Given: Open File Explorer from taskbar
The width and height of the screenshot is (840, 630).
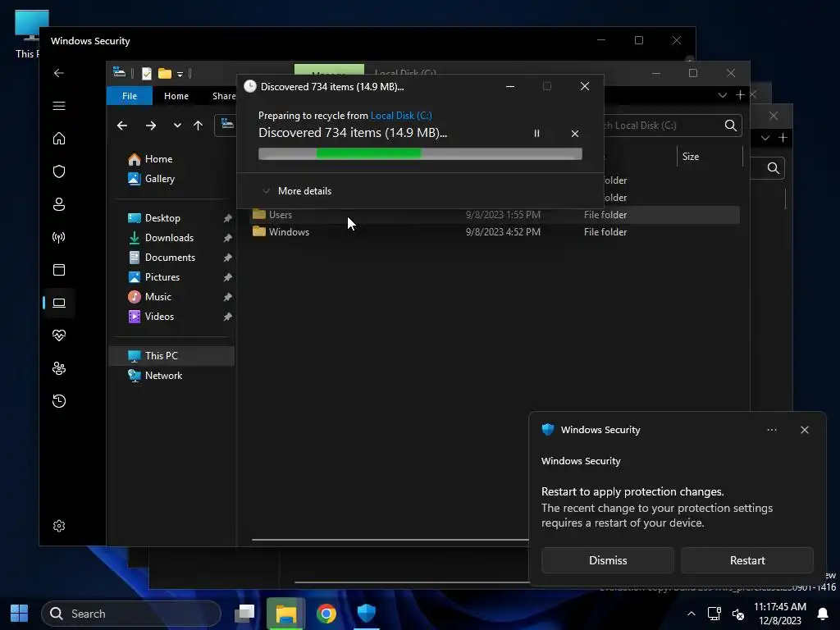Looking at the screenshot, I should [x=286, y=614].
